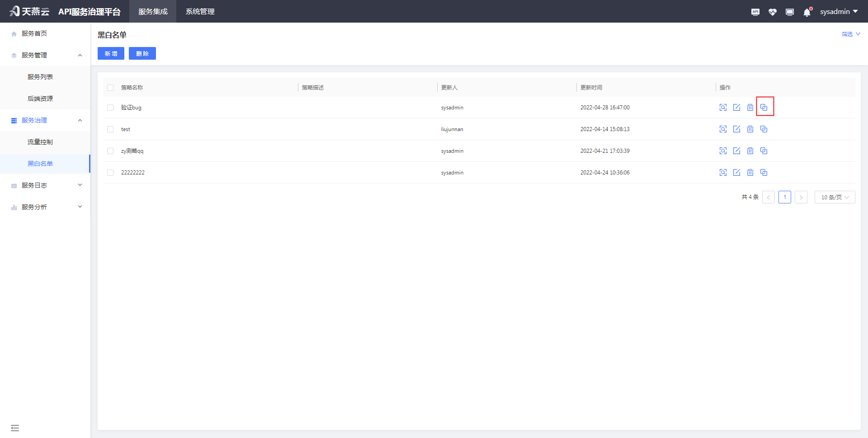The width and height of the screenshot is (868, 438).
Task: Switch to the 系统管理 top tab
Action: click(200, 12)
